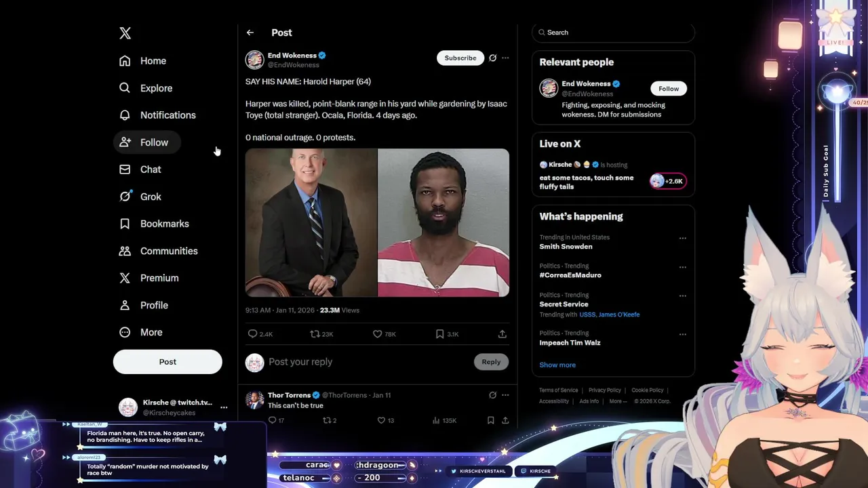
Task: Like Thor Torrens' reply with 13 likes
Action: coord(386,421)
